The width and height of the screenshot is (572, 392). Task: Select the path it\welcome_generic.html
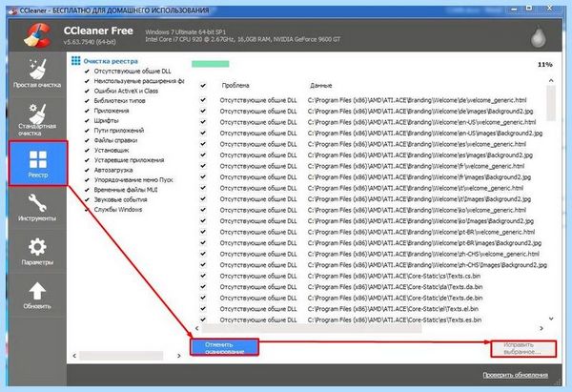coord(416,188)
